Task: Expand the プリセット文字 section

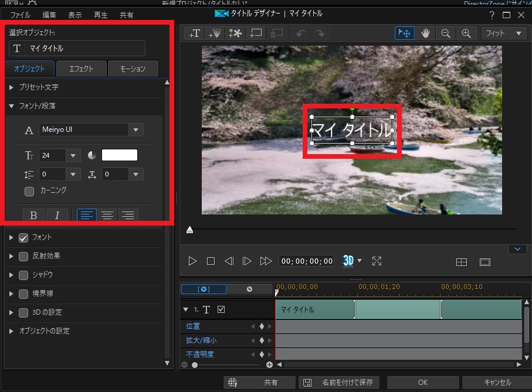Action: [x=38, y=87]
